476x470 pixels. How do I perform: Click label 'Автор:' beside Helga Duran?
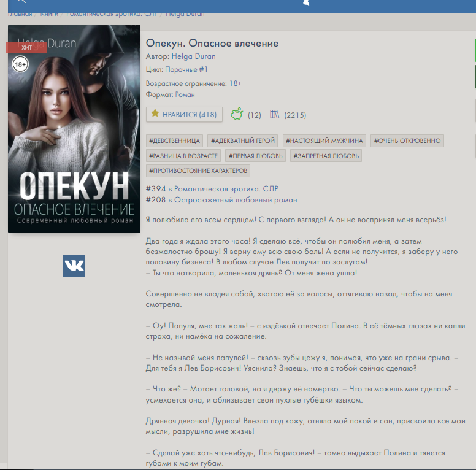(158, 56)
